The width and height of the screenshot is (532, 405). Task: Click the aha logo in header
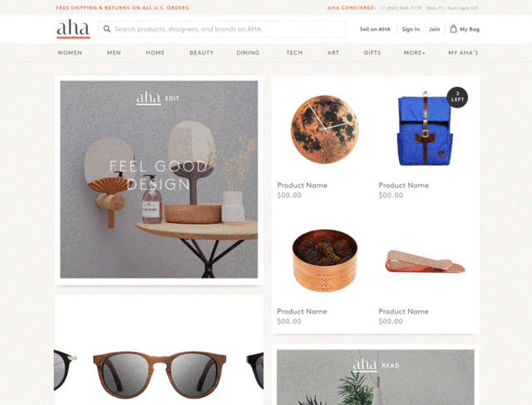pyautogui.click(x=73, y=28)
